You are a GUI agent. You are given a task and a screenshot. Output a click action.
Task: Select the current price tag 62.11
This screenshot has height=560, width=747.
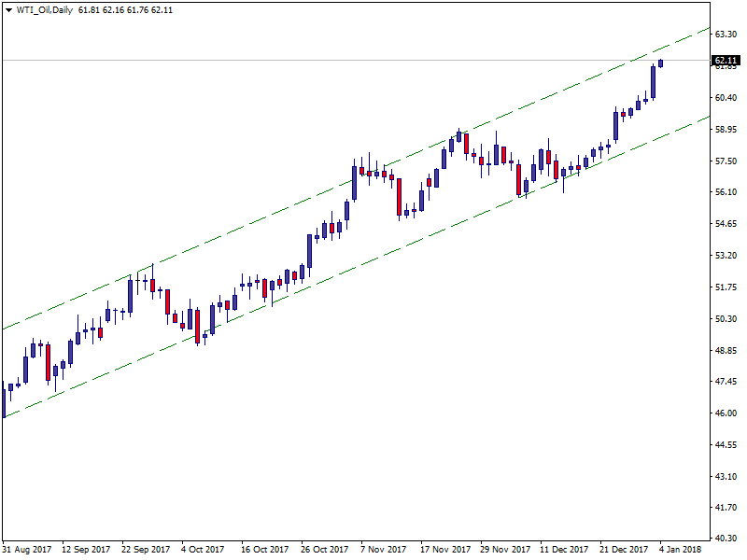point(726,62)
